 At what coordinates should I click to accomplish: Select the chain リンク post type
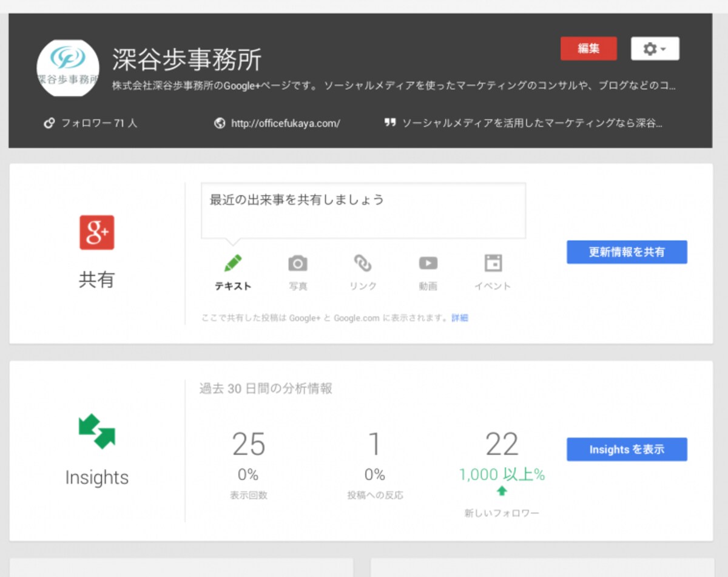coord(363,272)
